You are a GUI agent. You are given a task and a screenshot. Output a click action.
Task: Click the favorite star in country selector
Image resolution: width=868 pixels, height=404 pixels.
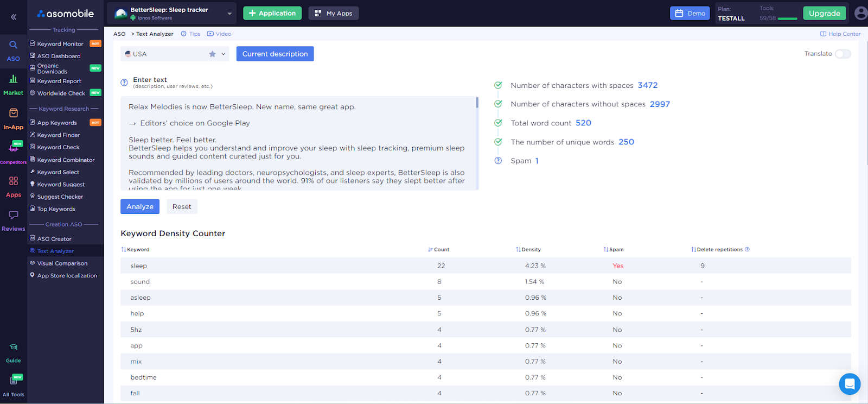pos(213,54)
